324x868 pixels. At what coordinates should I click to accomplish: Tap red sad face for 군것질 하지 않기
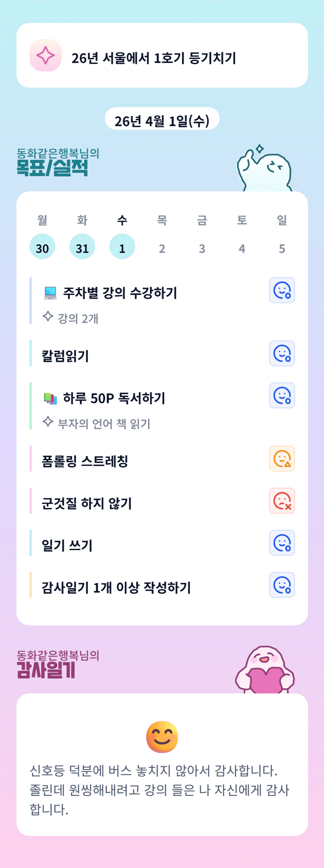point(282,501)
